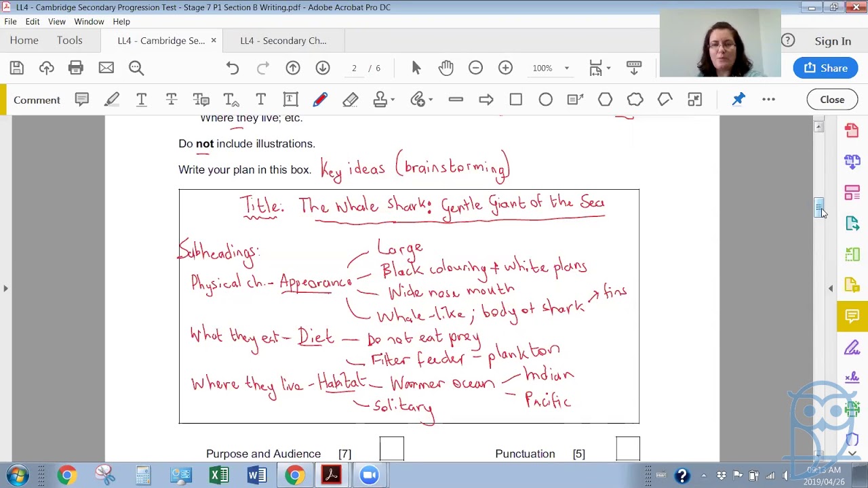This screenshot has width=868, height=488.
Task: Toggle the red pencil Drawing tool
Action: click(320, 100)
